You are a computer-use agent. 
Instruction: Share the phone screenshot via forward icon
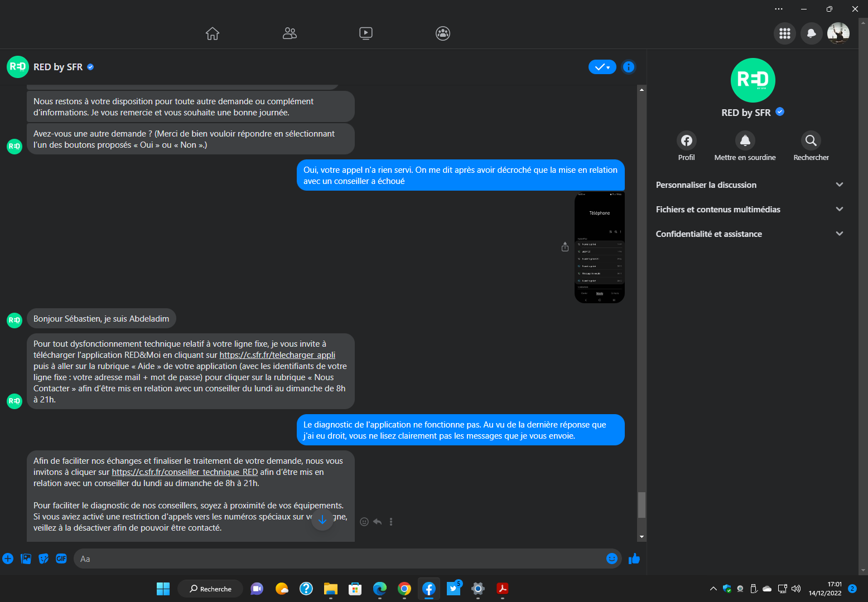[565, 247]
